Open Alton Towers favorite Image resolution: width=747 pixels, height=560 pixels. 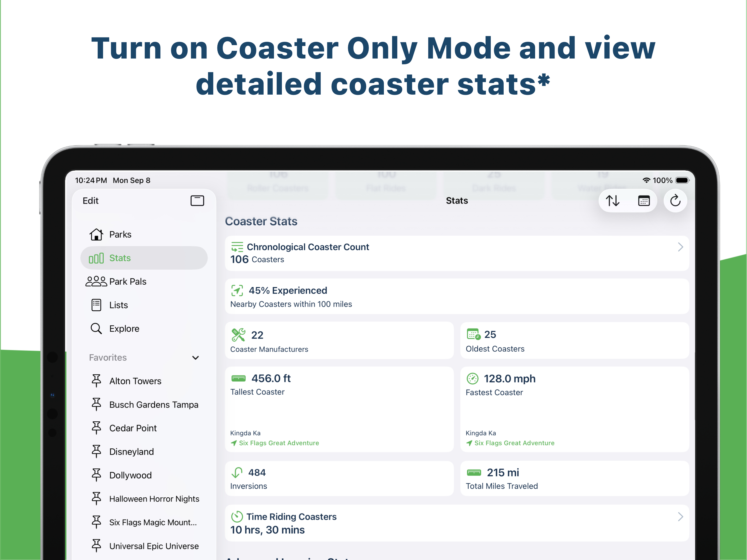point(144,381)
